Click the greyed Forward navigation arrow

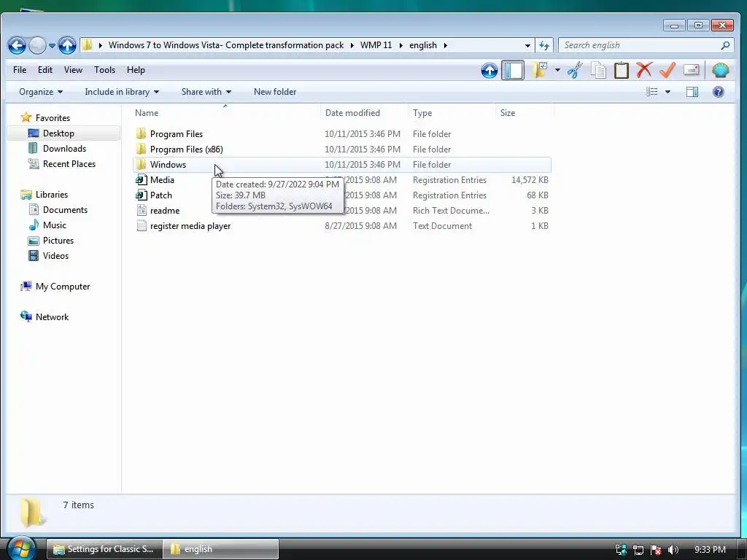[x=37, y=46]
